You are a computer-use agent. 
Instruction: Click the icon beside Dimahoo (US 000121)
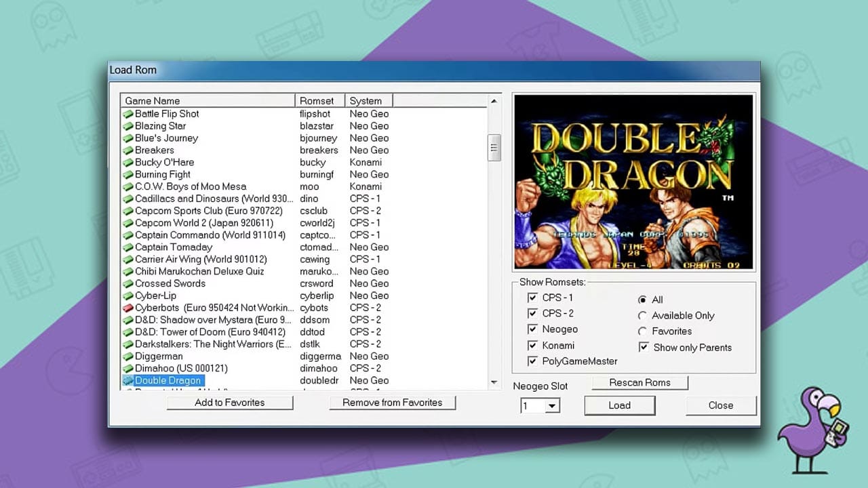[x=127, y=369]
